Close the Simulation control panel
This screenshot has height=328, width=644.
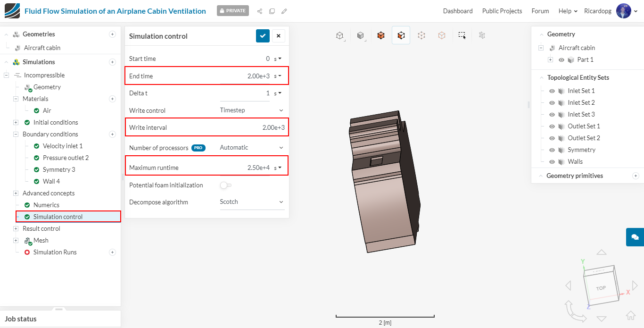278,36
